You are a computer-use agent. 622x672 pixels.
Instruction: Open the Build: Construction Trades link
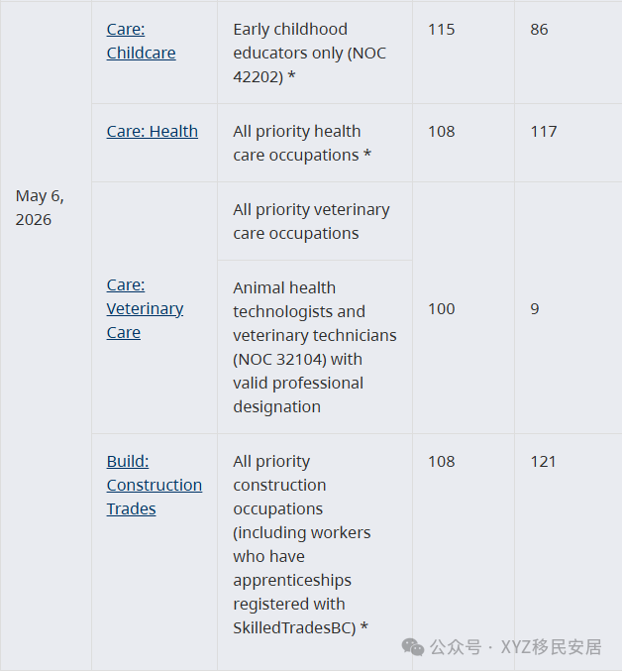click(155, 485)
